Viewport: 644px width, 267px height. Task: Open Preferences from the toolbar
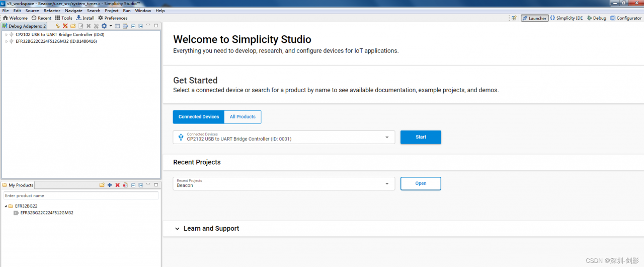[113, 18]
